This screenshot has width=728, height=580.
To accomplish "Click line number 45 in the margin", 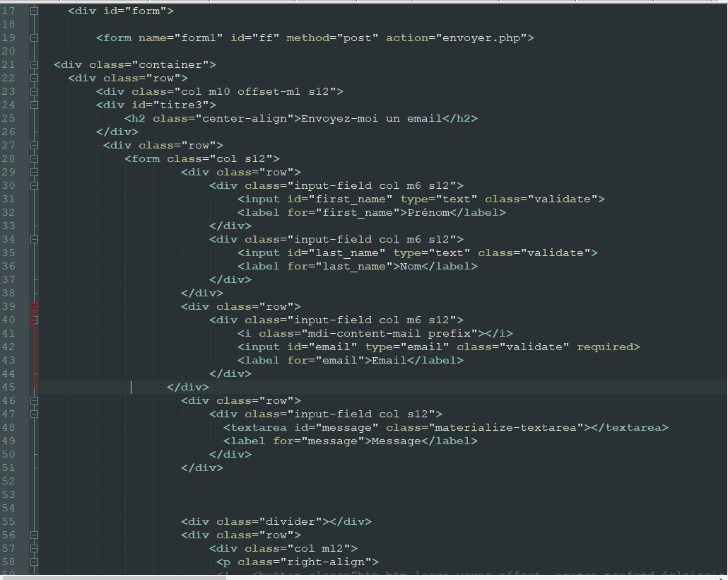I will 8,387.
